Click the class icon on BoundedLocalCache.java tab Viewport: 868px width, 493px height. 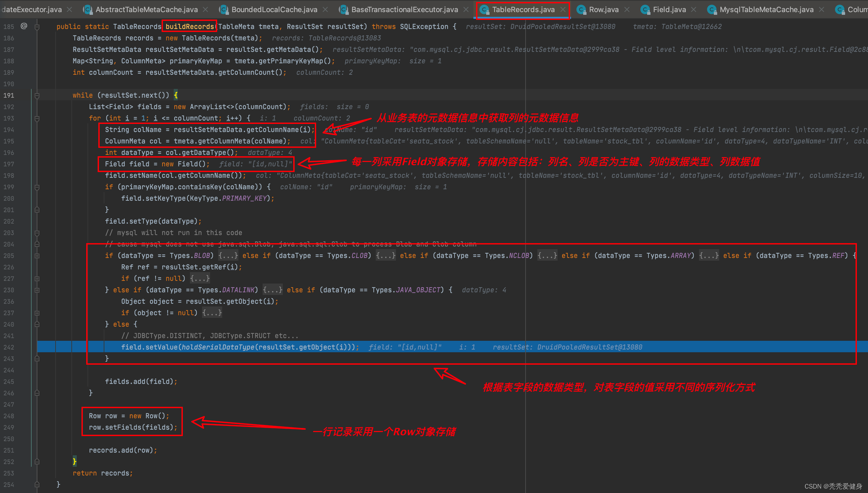(224, 10)
